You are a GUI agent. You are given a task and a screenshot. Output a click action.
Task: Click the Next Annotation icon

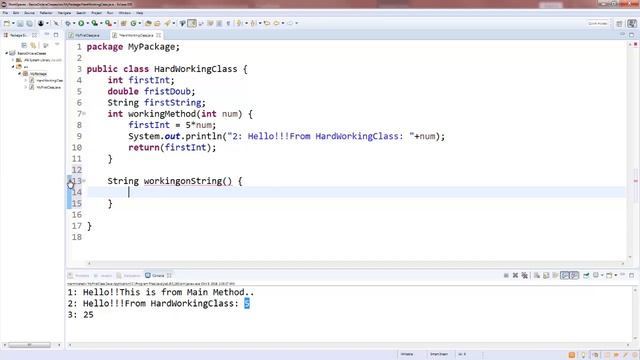pos(240,24)
